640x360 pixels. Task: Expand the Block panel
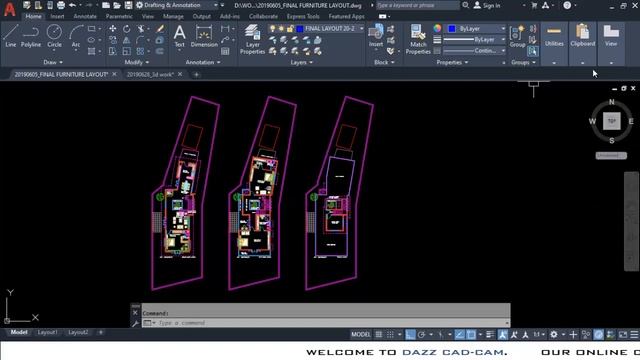pos(384,62)
